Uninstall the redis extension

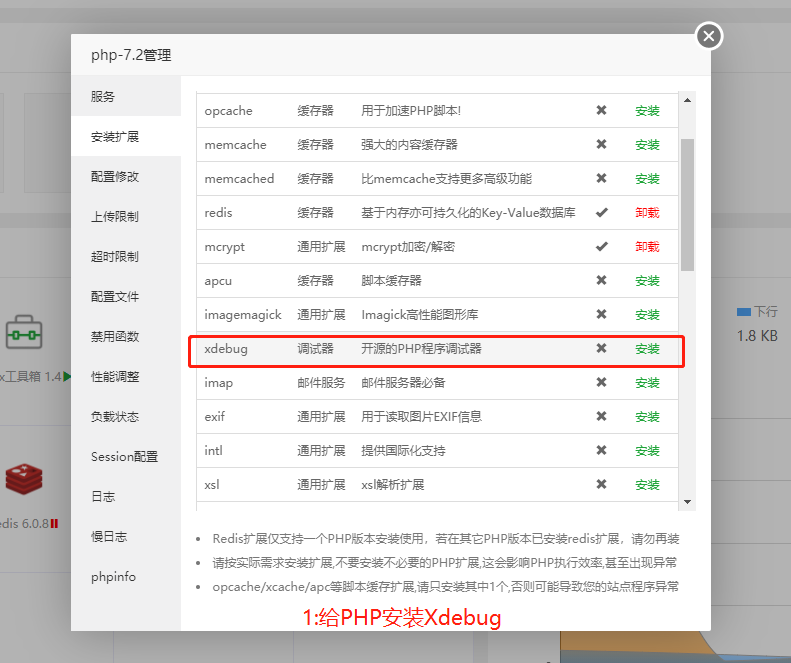tap(647, 212)
